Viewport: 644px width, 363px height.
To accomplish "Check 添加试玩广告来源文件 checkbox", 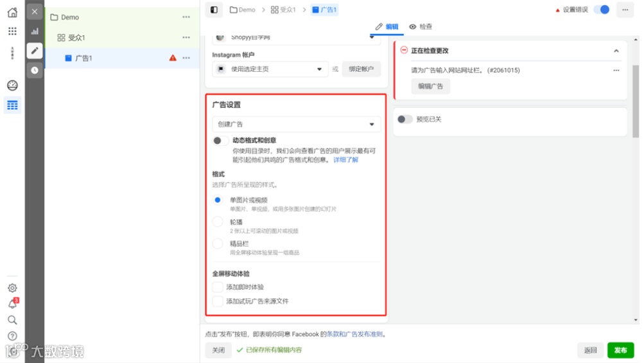I will 218,301.
